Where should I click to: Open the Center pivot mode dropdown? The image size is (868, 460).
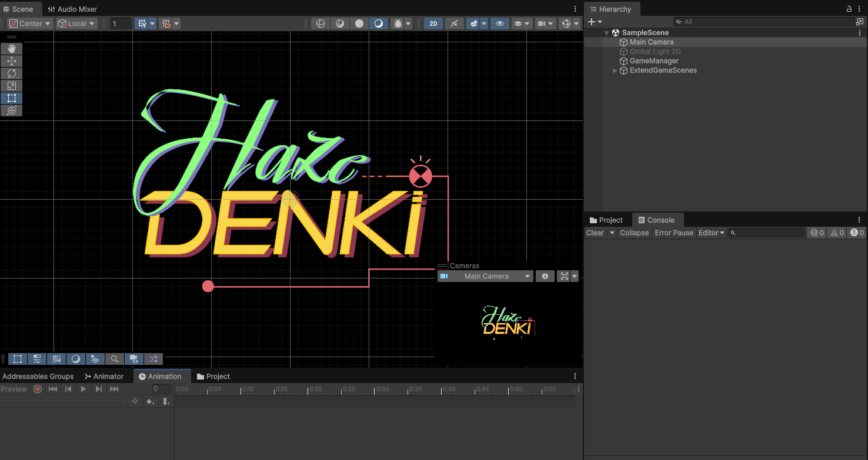[29, 23]
